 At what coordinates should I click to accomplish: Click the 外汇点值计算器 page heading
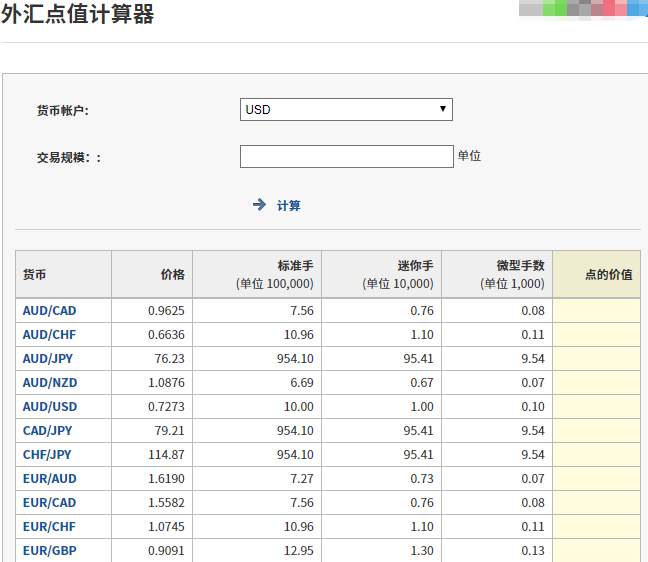[x=78, y=14]
